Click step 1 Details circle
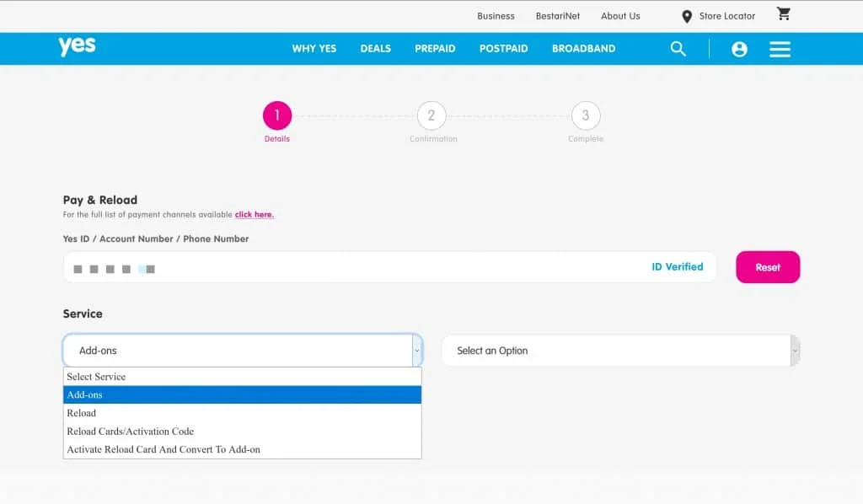863x504 pixels. click(x=276, y=116)
